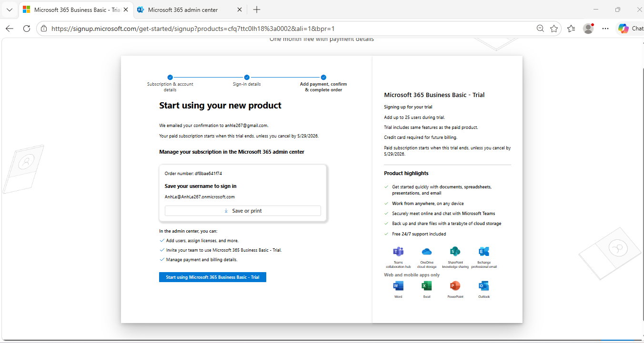Click 'Add up to 25 users during trial.'
The height and width of the screenshot is (343, 644).
pos(414,117)
